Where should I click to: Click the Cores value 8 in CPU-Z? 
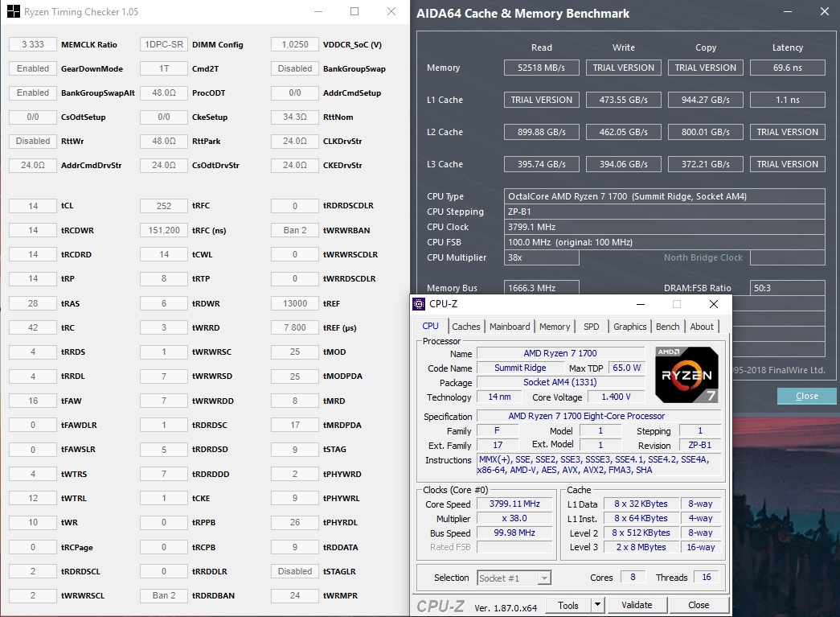(633, 577)
